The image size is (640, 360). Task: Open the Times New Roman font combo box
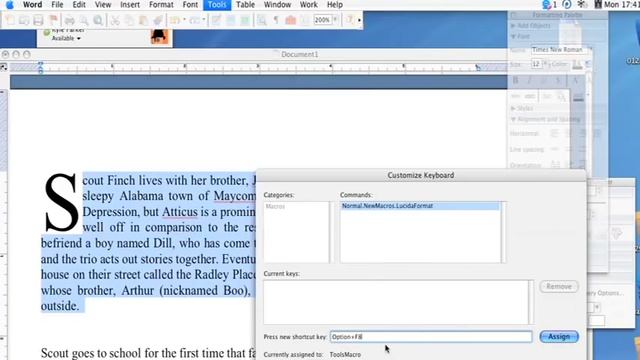[561, 49]
